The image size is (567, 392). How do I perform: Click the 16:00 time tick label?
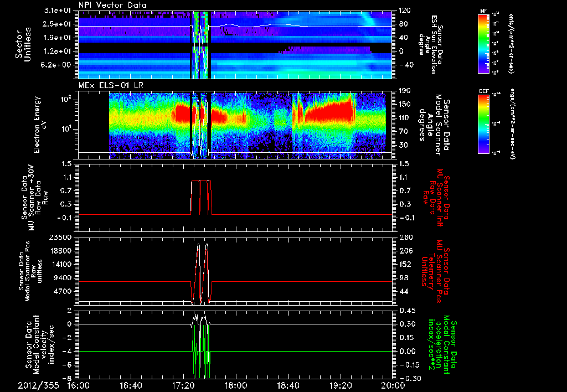(79, 385)
